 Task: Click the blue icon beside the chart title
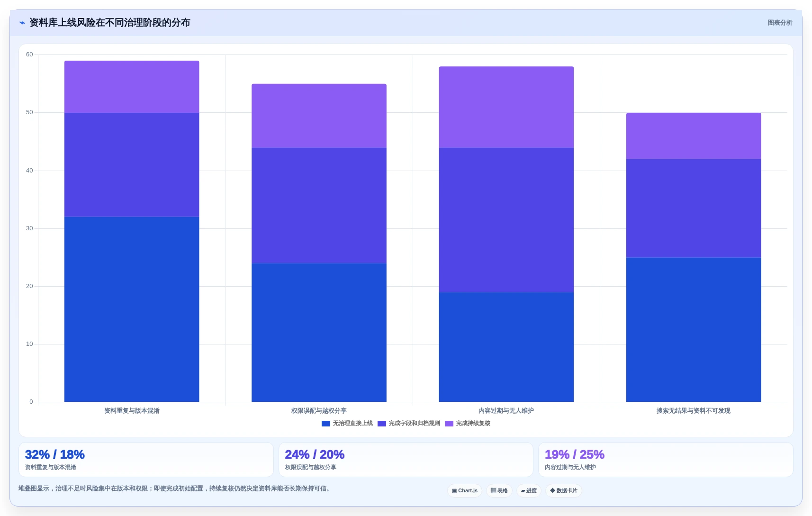pyautogui.click(x=22, y=23)
